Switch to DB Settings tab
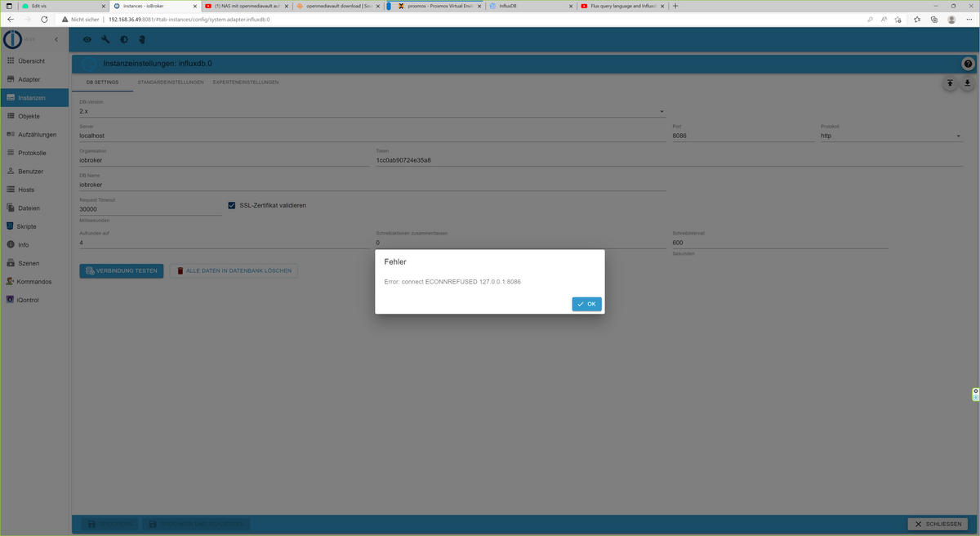 point(103,83)
